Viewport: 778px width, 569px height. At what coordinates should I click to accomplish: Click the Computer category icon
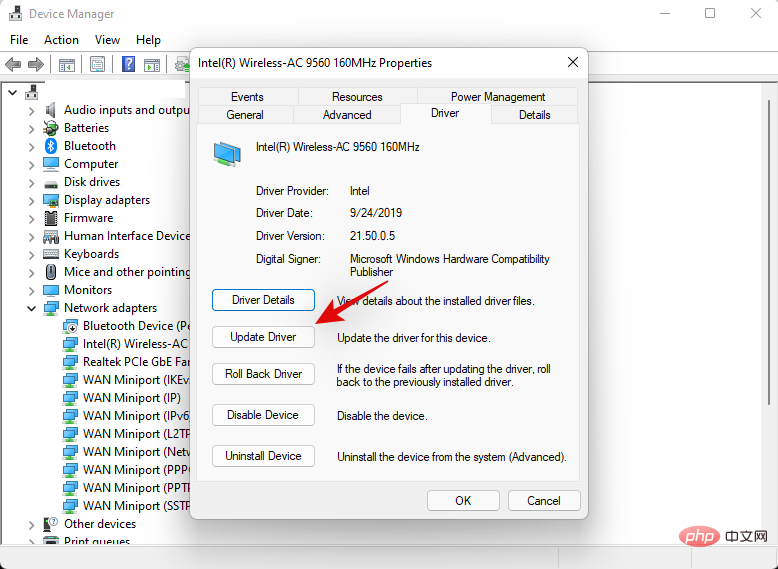pos(51,164)
